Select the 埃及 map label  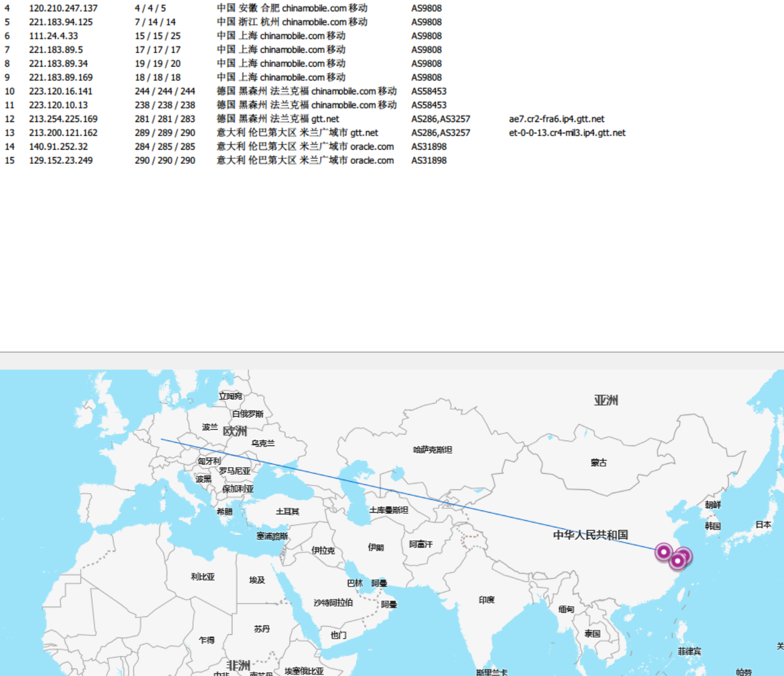(x=257, y=580)
